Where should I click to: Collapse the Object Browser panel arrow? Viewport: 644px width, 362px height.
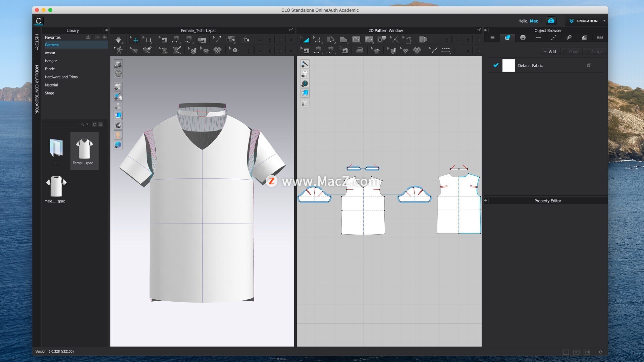(x=486, y=30)
